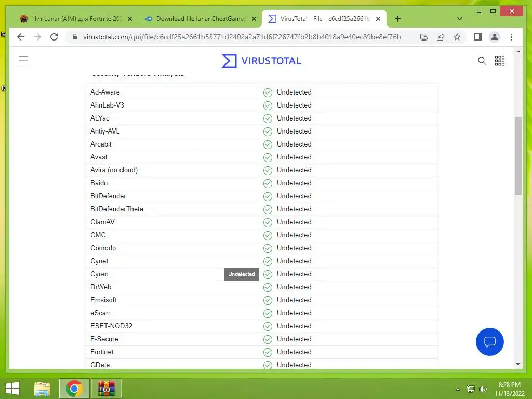
Task: Close the VirusTotal tab
Action: (x=378, y=19)
